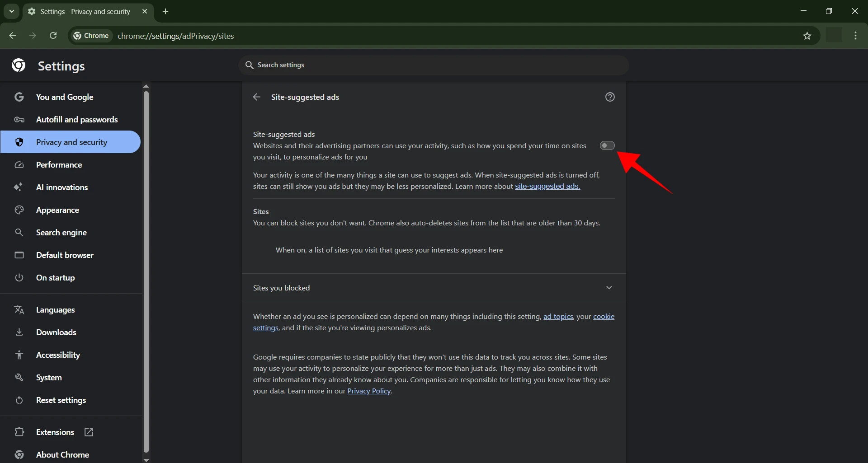This screenshot has width=868, height=463.
Task: Open On startup settings
Action: click(71, 278)
